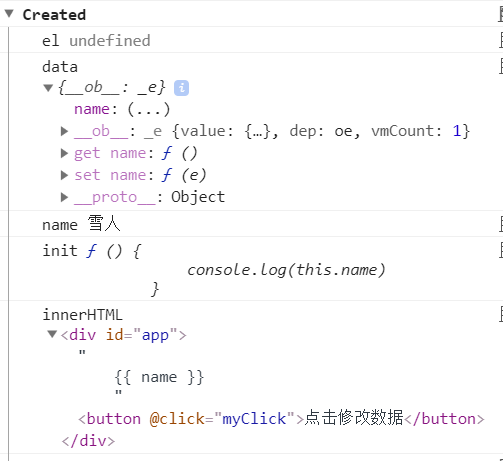Expand the __ob__ property row

64,131
